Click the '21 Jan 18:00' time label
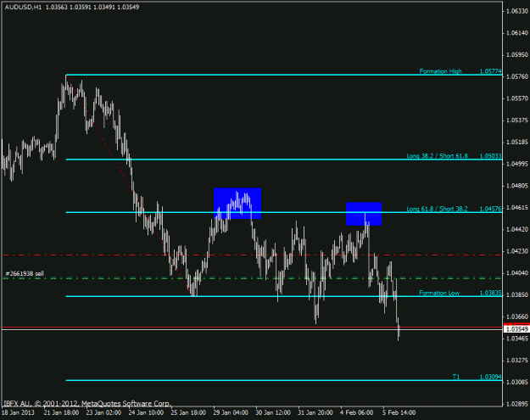Screen dimensions: 530x420 click(61, 412)
